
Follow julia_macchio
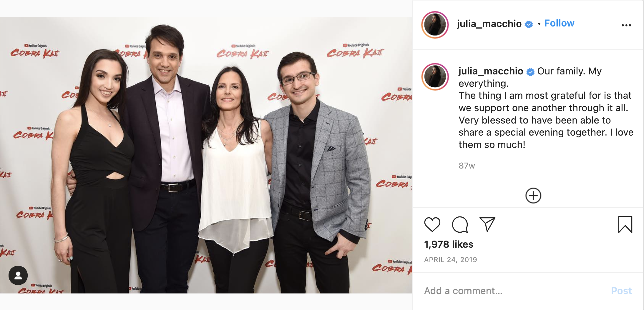click(x=559, y=23)
